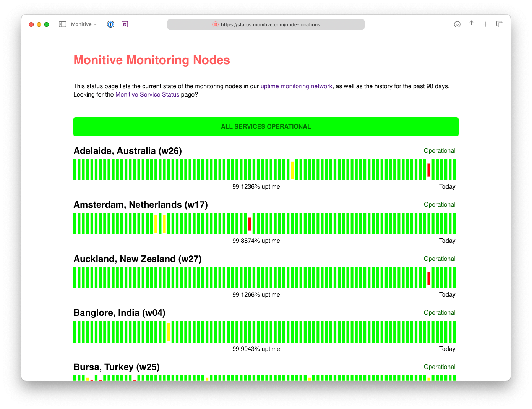Click the Adelaide, Australia (w26) heading
532x409 pixels.
128,150
